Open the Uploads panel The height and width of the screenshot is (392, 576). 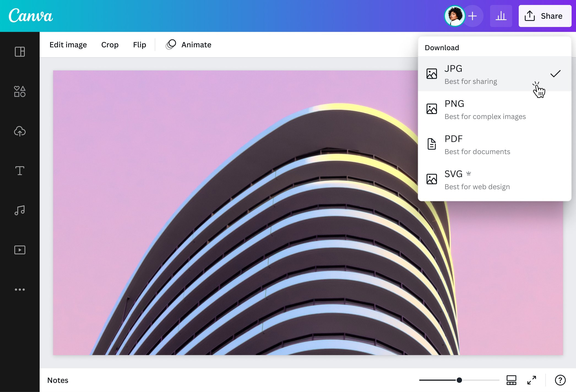pyautogui.click(x=20, y=131)
